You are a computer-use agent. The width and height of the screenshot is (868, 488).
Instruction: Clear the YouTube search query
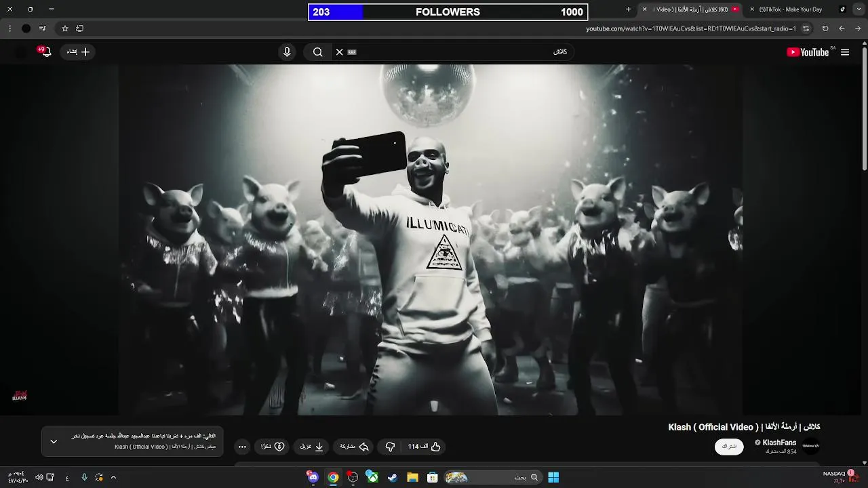[x=340, y=52]
